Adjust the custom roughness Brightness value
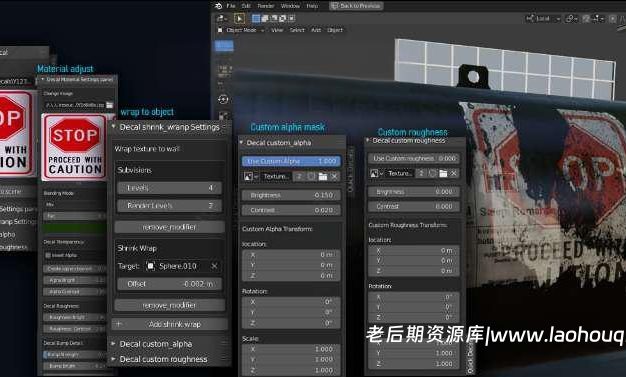 pyautogui.click(x=414, y=192)
